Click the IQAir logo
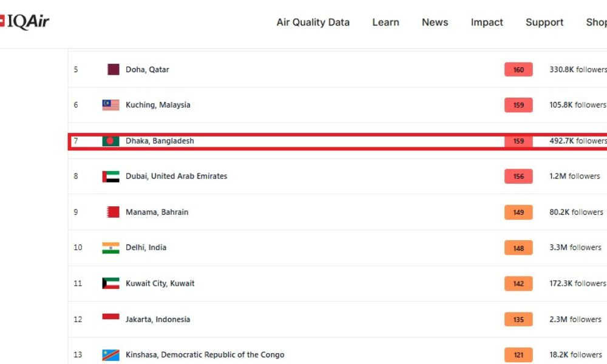Screen dimensions: 607x364 [x=24, y=22]
